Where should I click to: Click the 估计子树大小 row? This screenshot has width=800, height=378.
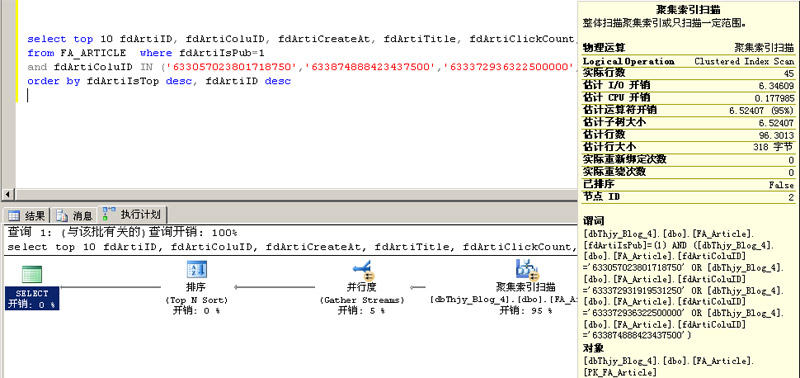coord(688,122)
